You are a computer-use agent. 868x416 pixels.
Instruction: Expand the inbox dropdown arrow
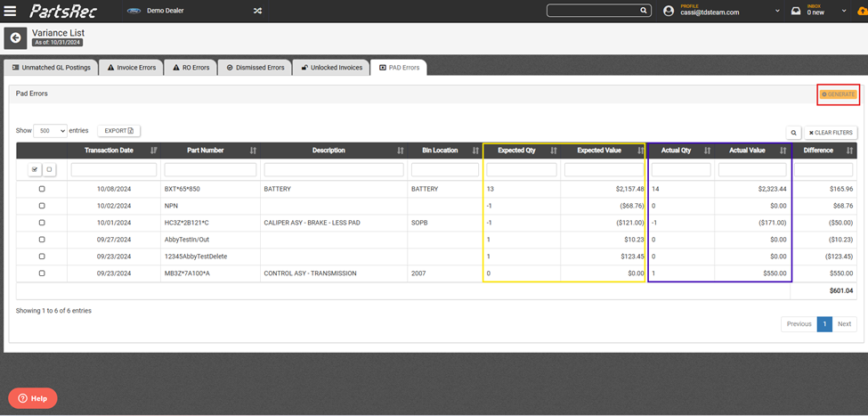(x=844, y=11)
